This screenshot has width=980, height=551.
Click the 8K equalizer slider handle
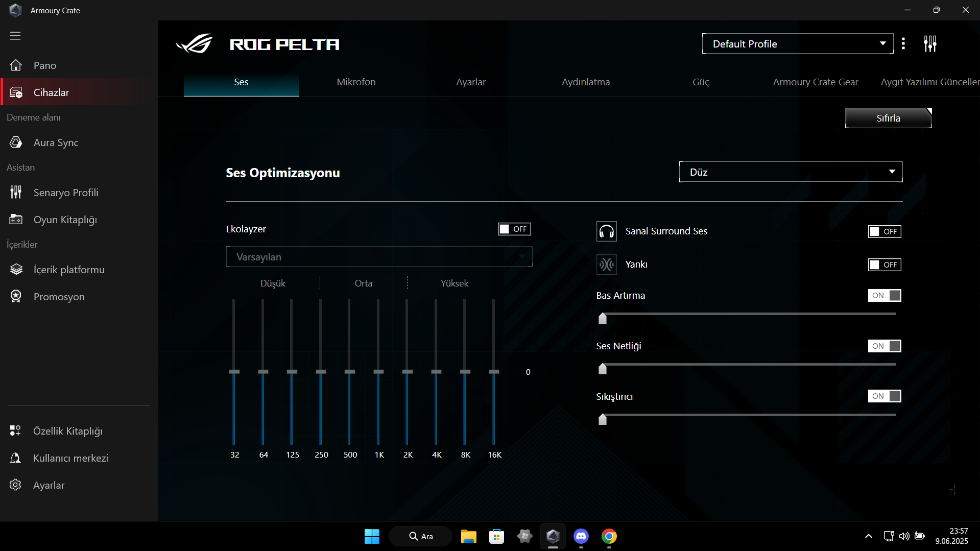(465, 372)
